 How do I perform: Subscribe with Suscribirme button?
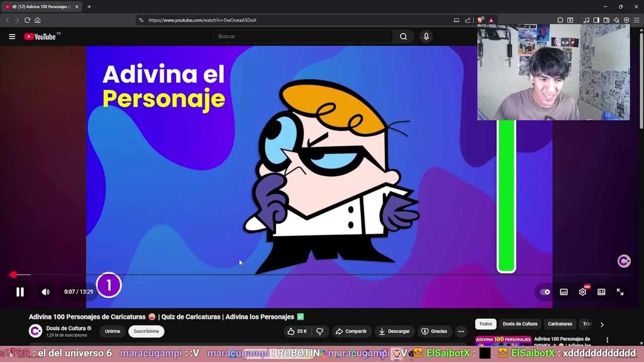click(146, 331)
